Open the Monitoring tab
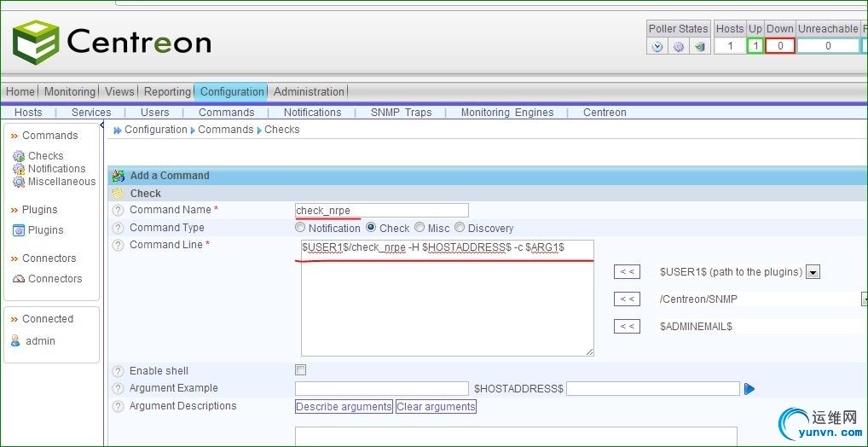 (x=70, y=92)
